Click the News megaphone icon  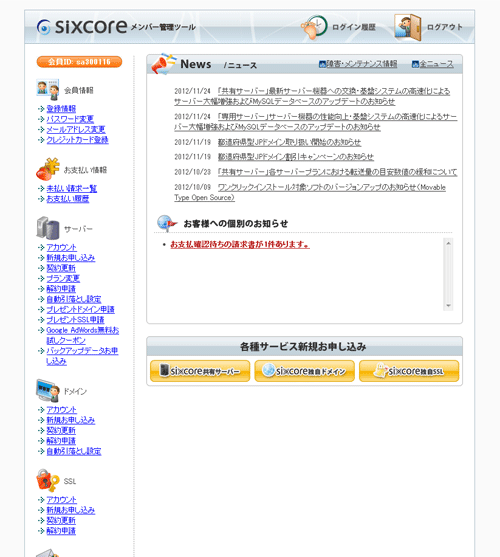coord(163,64)
